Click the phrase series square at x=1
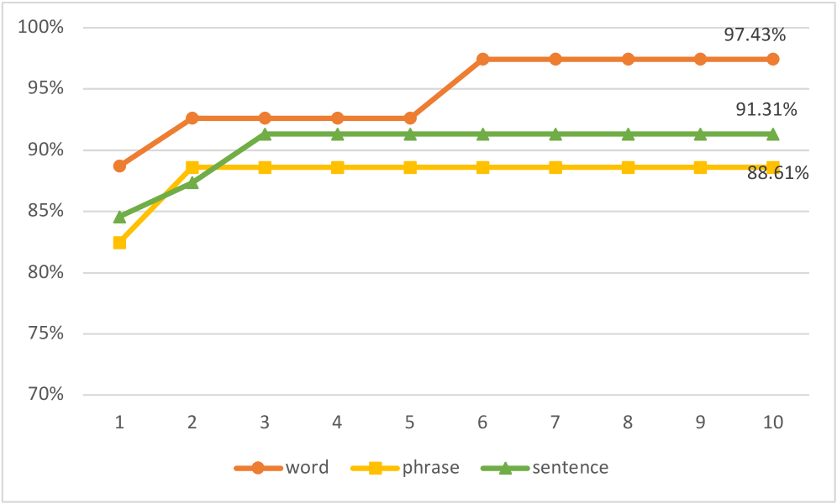This screenshot has width=837, height=504. pos(119,243)
